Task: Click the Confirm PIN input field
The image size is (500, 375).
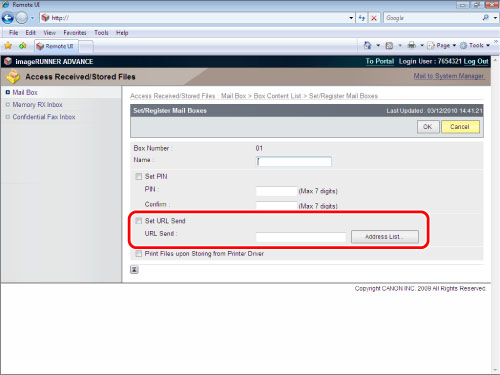Action: point(276,206)
